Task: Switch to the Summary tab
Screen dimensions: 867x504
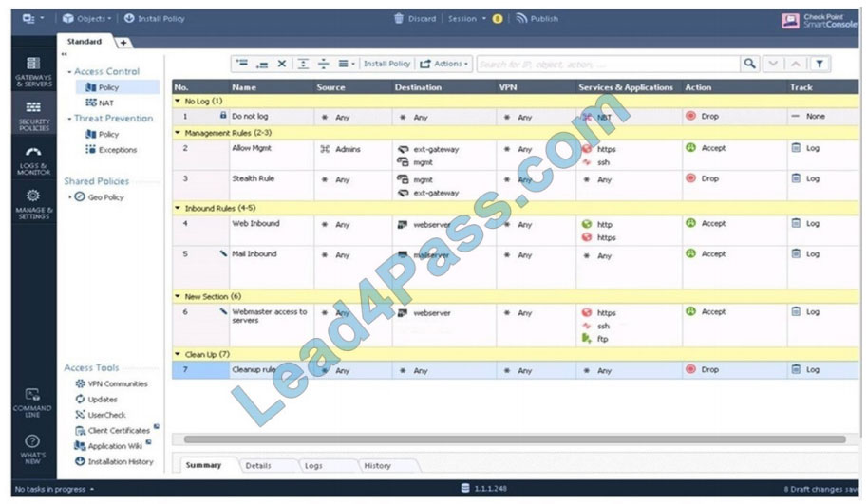Action: 203,465
